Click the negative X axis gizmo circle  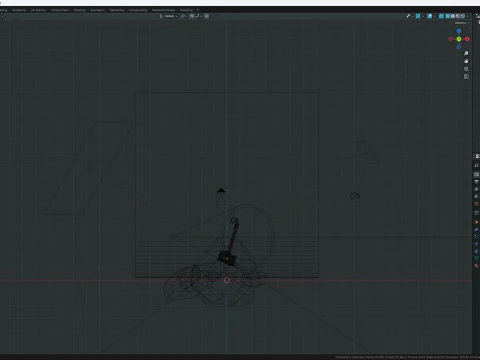pos(451,39)
